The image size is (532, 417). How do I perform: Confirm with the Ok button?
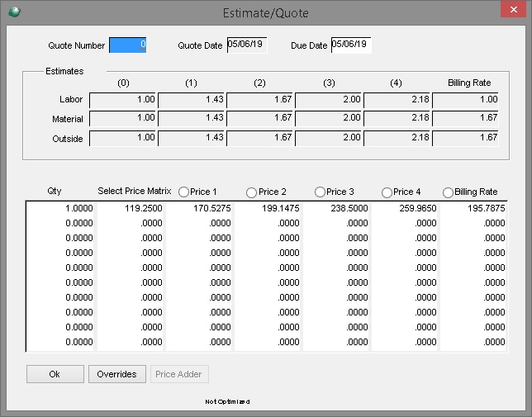click(55, 374)
